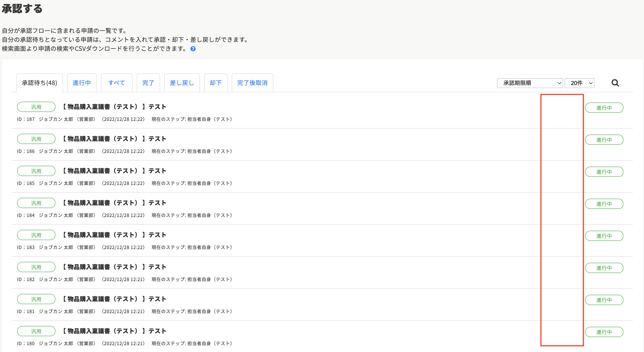This screenshot has height=352, width=644.
Task: Switch to the 差し戻し tab
Action: (182, 83)
